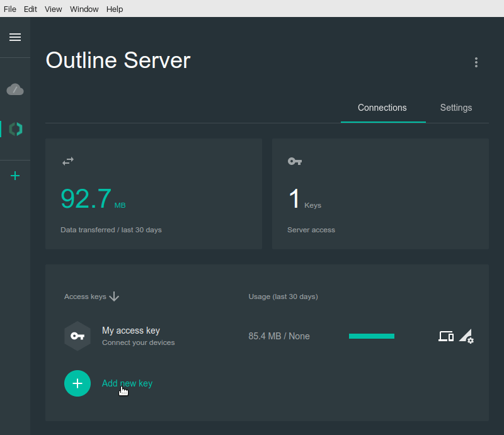The image size is (504, 435).
Task: Click the plus icon to add server
Action: tap(15, 176)
